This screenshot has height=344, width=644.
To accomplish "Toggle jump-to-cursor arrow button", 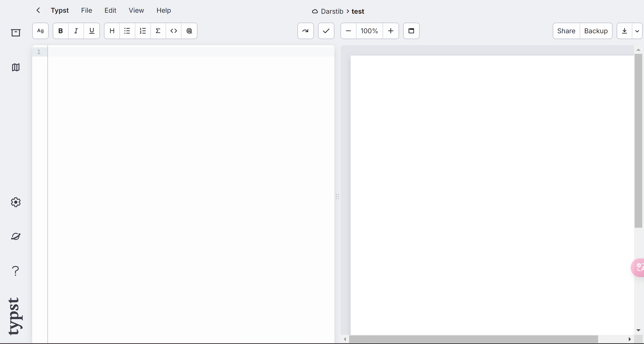I will pyautogui.click(x=305, y=31).
